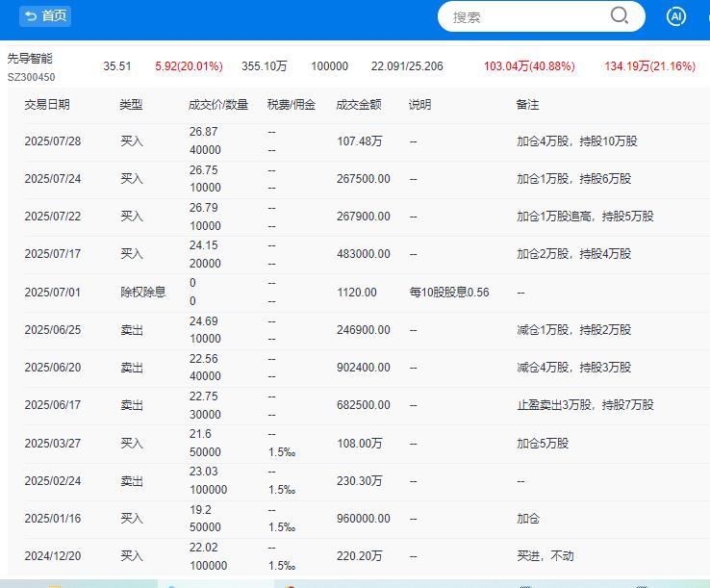Click the note 加仓4万股，持股10万股
The height and width of the screenshot is (588, 710).
[577, 141]
